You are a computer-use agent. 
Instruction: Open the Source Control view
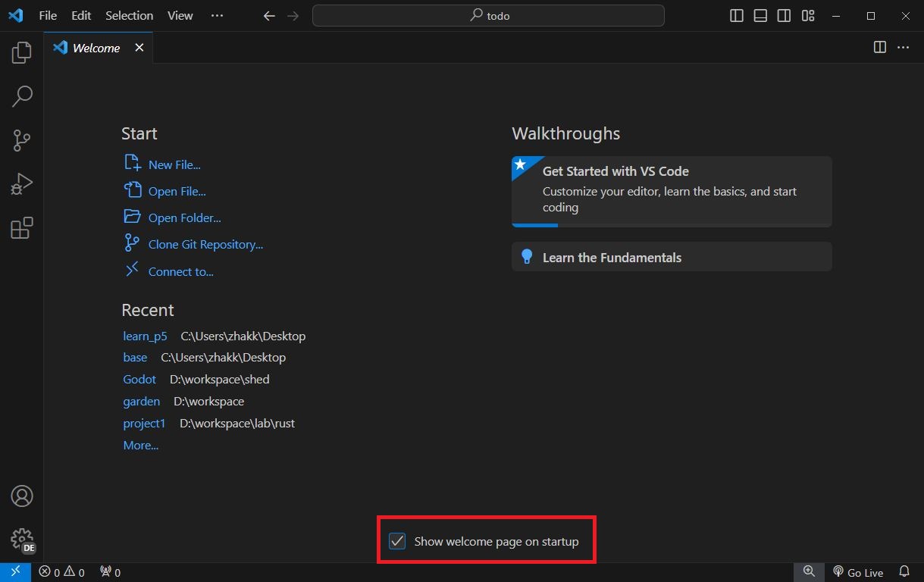click(21, 140)
